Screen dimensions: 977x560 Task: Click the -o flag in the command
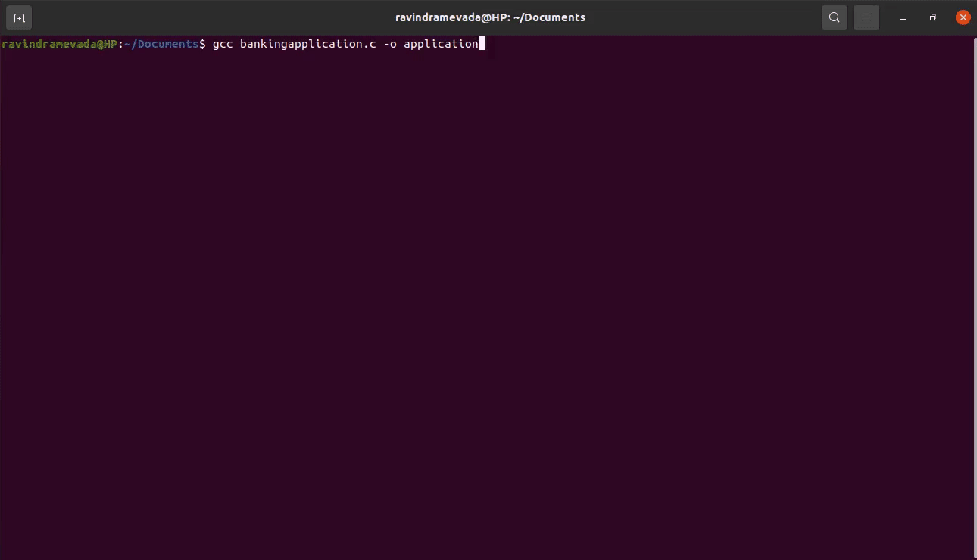[390, 44]
